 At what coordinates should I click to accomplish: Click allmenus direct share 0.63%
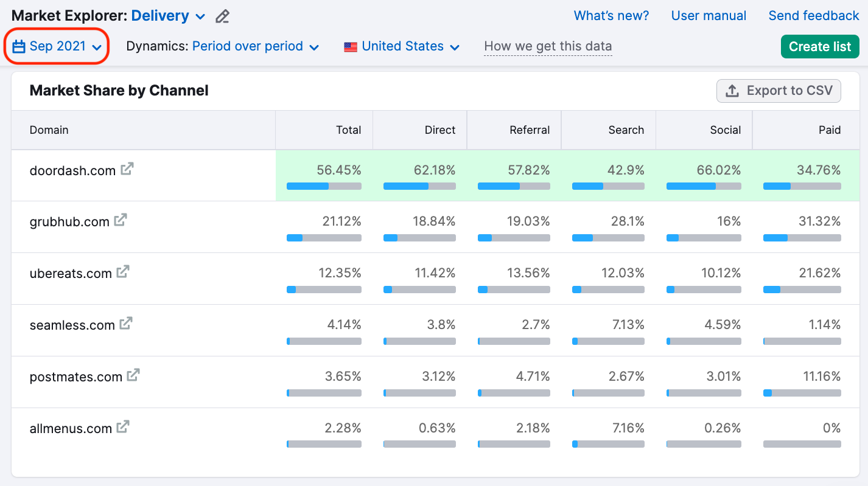click(x=437, y=428)
